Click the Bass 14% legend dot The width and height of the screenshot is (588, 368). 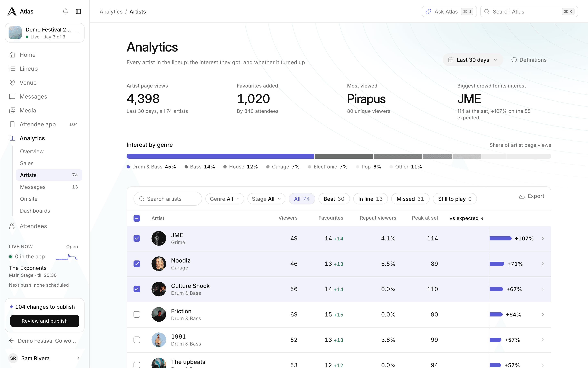click(x=186, y=167)
